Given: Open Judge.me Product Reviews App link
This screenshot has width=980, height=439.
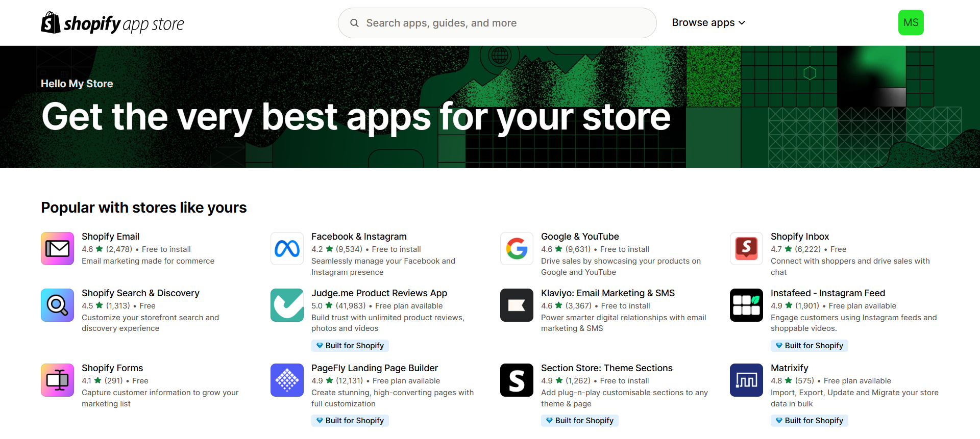Looking at the screenshot, I should click(x=379, y=293).
